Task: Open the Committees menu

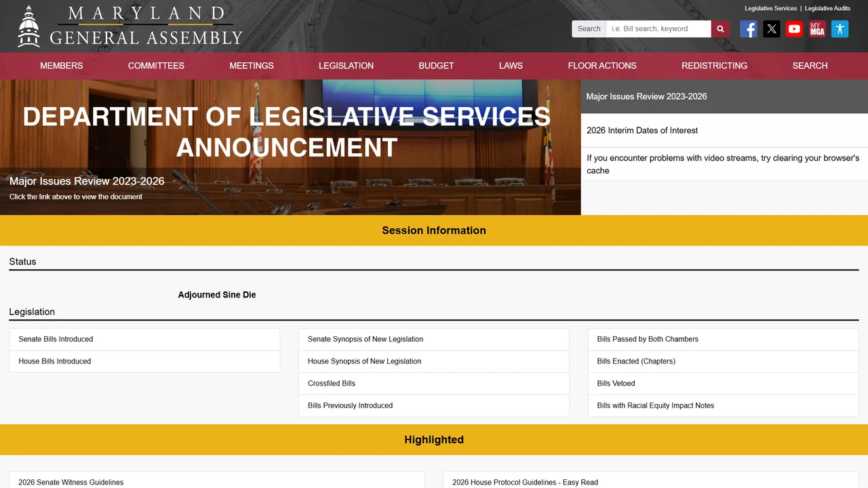Action: click(156, 66)
